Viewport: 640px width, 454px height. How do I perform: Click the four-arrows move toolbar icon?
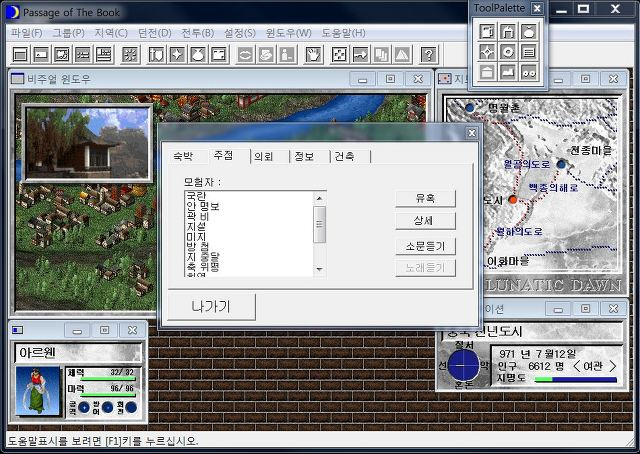tap(339, 54)
